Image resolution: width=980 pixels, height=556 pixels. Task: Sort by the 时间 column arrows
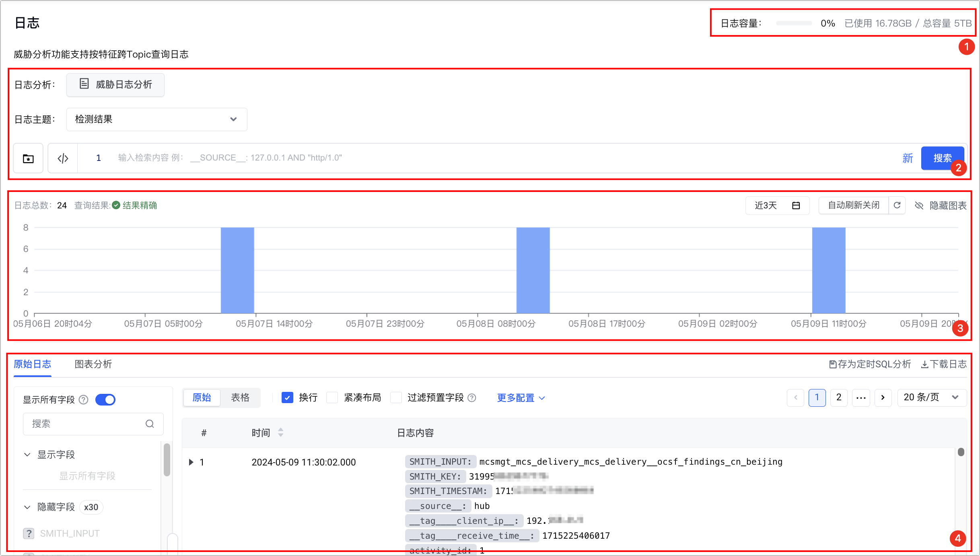pyautogui.click(x=281, y=432)
